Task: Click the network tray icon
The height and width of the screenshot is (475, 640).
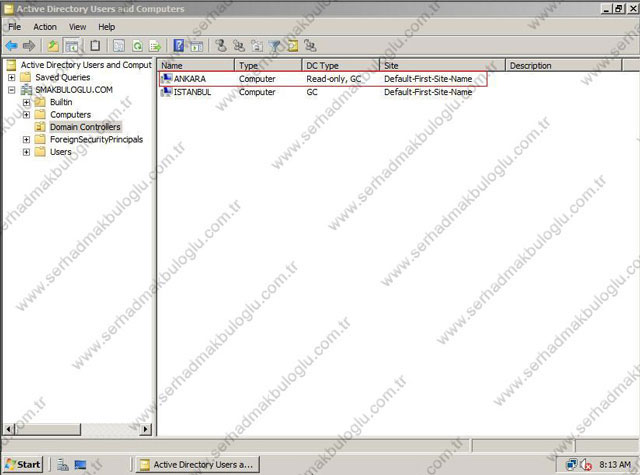Action: 571,464
